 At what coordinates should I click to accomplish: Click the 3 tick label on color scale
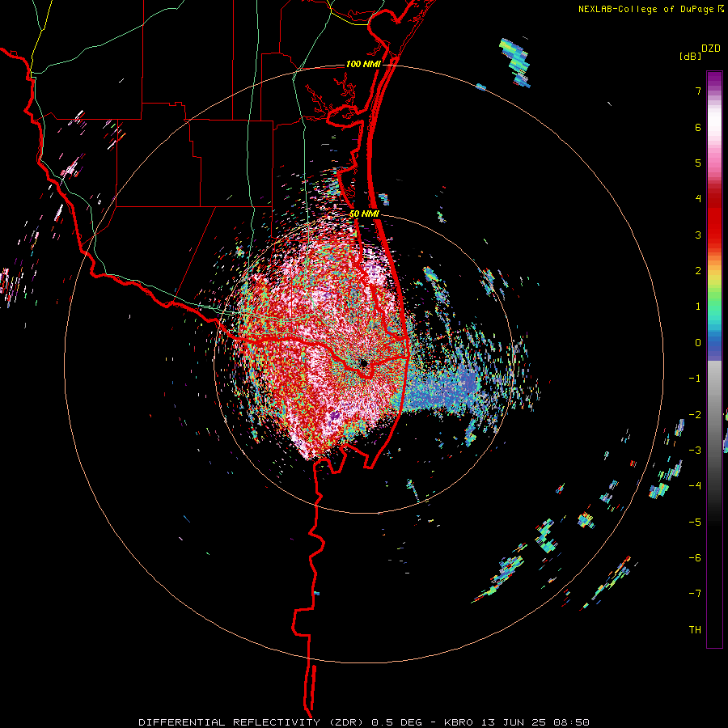(x=698, y=235)
